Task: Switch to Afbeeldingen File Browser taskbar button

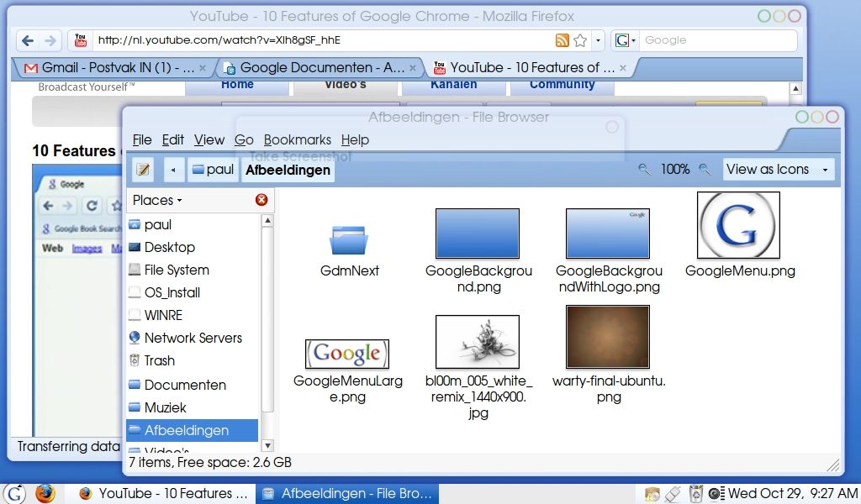Action: (x=347, y=494)
